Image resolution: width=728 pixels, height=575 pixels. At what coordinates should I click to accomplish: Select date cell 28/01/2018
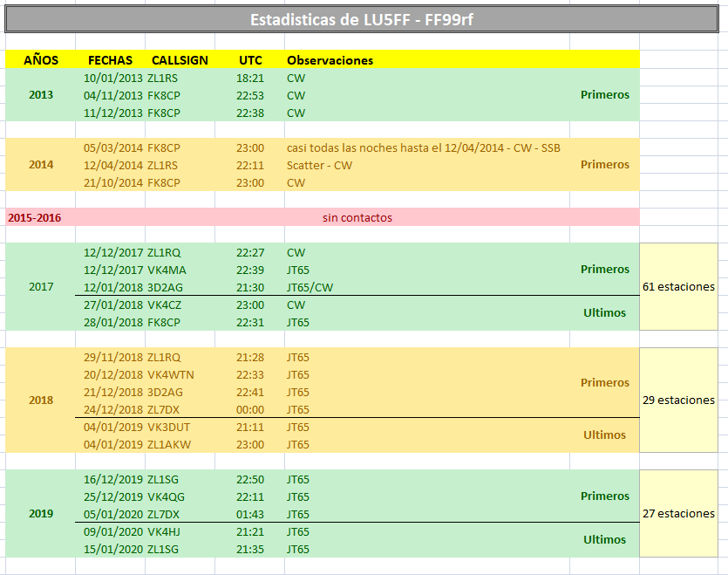pyautogui.click(x=112, y=322)
